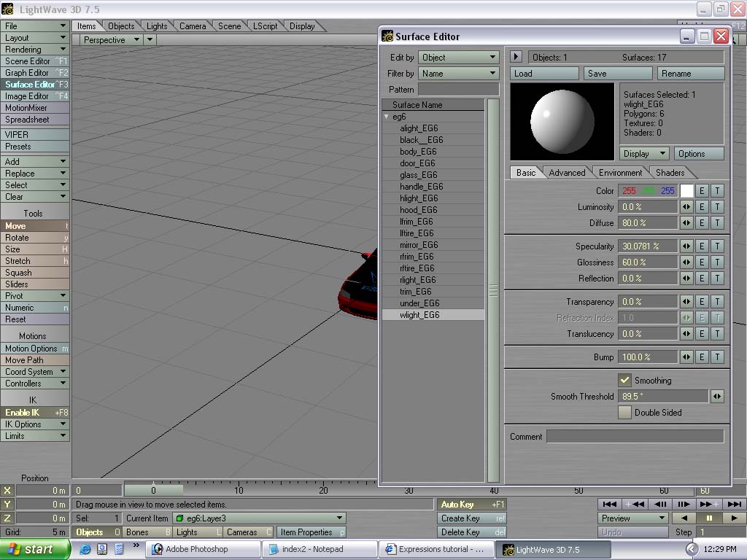Click the white Color swatch
Screen dimensions: 747x560
tap(686, 191)
